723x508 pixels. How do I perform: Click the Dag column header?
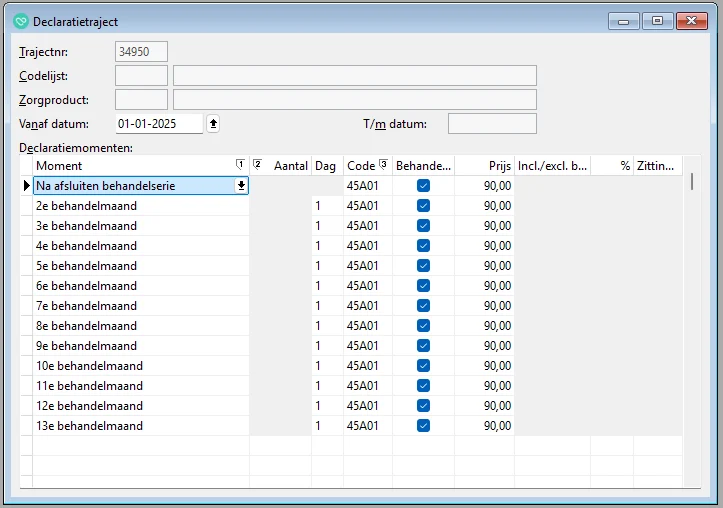pyautogui.click(x=326, y=165)
